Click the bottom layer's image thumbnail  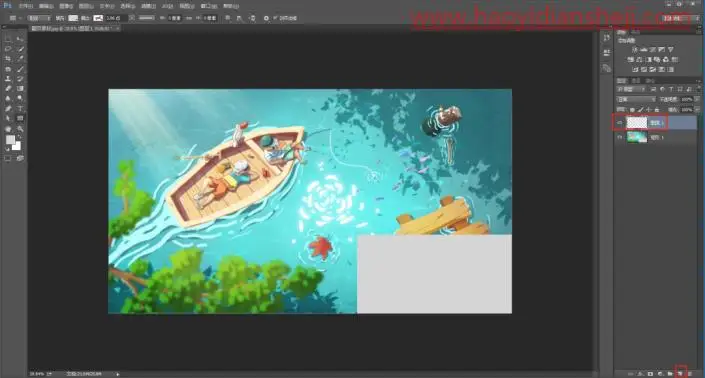coord(637,137)
